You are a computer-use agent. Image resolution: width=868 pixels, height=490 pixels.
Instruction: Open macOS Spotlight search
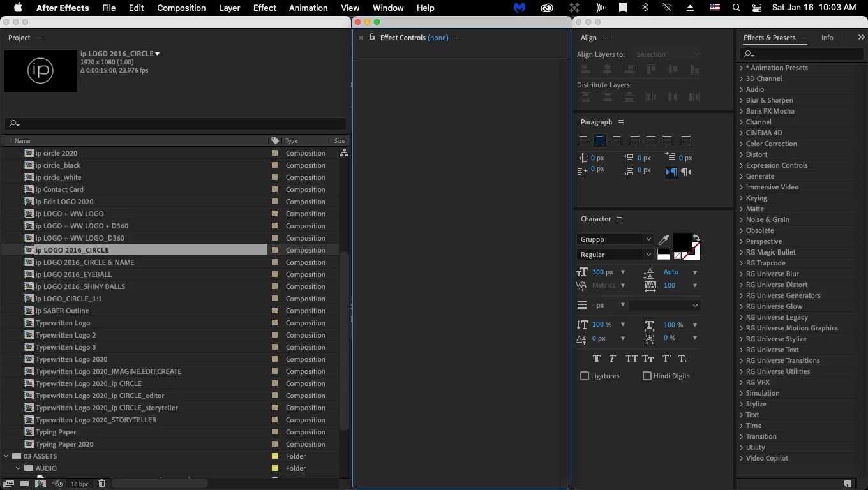[x=737, y=8]
